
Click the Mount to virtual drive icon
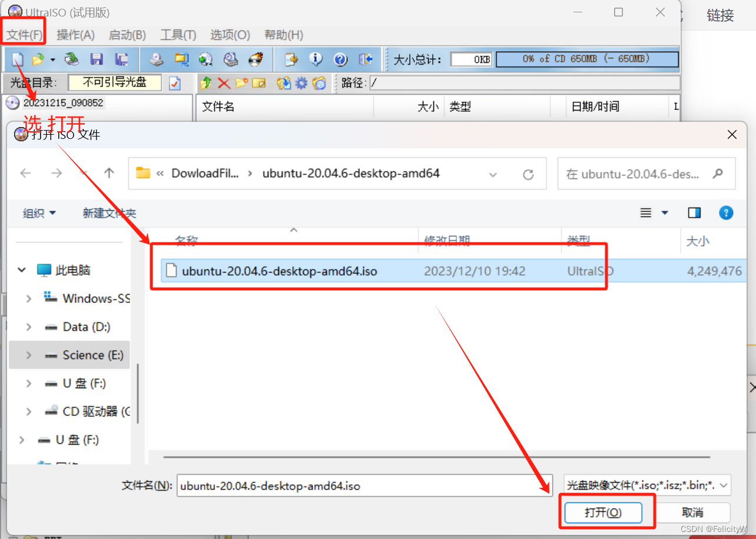pyautogui.click(x=231, y=59)
